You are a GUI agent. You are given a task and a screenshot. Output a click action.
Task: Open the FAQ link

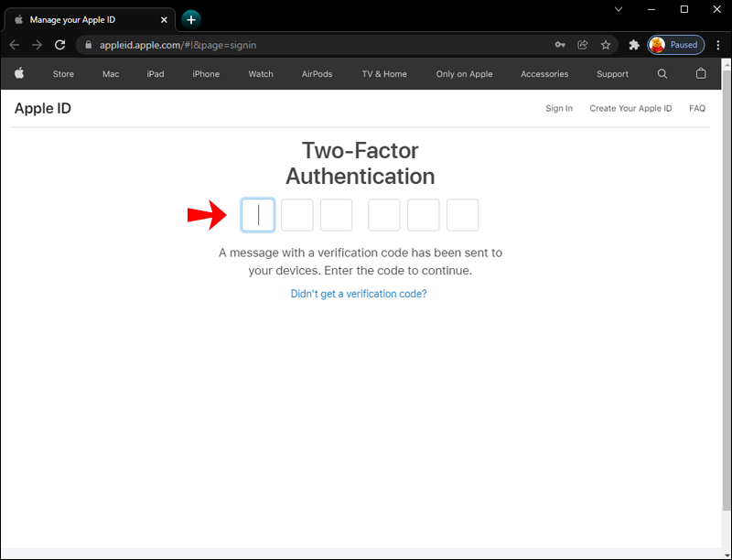(x=697, y=108)
